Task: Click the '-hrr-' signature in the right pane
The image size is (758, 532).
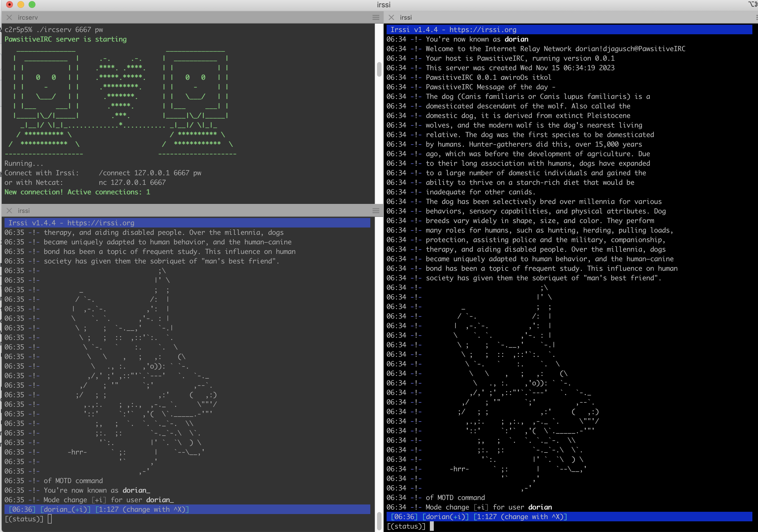Action: pos(459,469)
